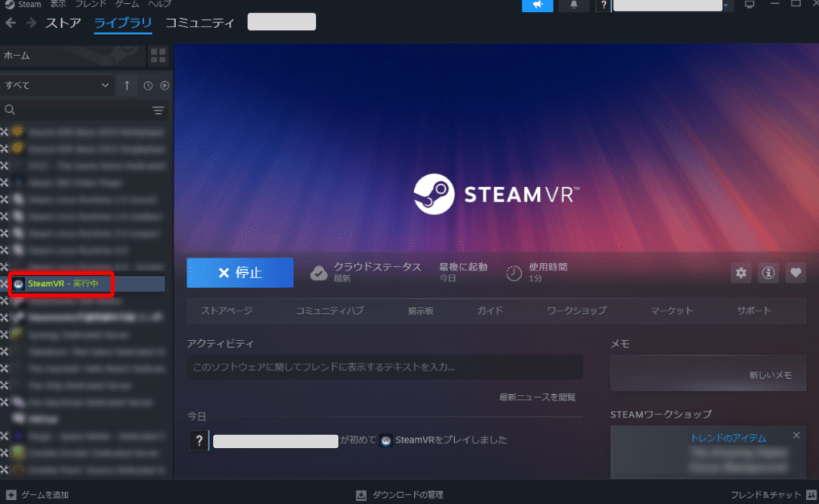This screenshot has width=819, height=504.
Task: Click the user avatar in today's activity
Action: click(x=199, y=440)
